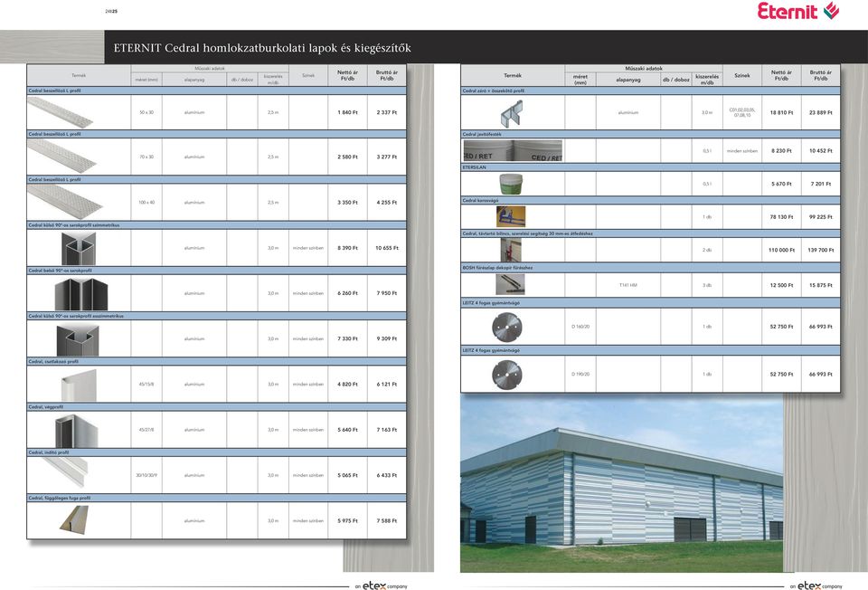Click the gross price 23 889 Ft
The image size is (868, 590).
tap(821, 112)
